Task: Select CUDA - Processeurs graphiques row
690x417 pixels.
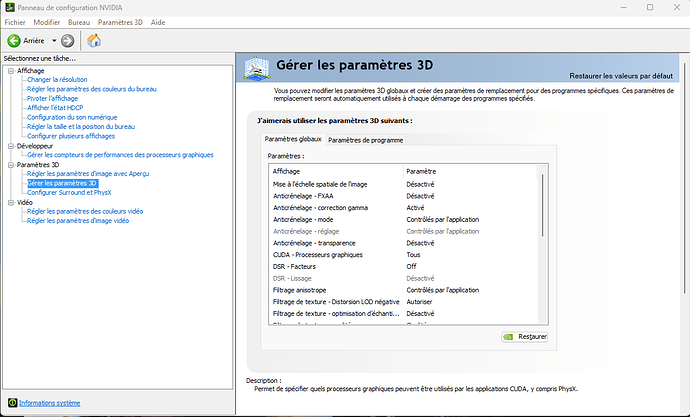Action: [403, 255]
